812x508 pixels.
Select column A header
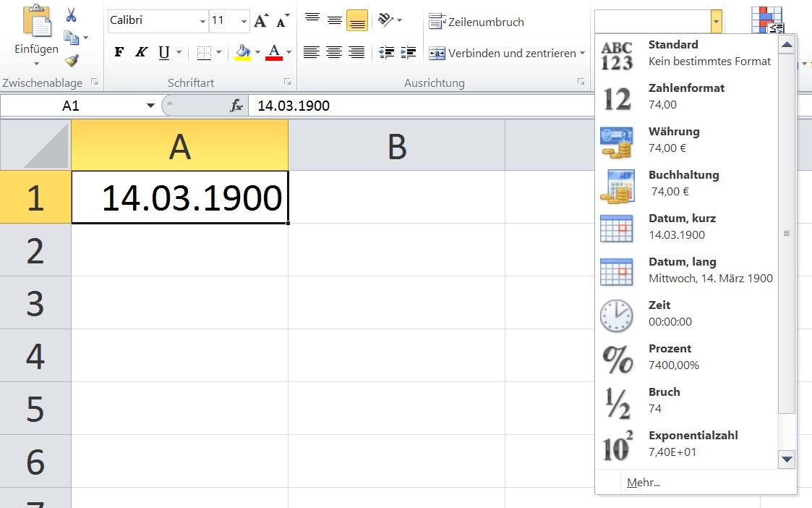pos(180,145)
